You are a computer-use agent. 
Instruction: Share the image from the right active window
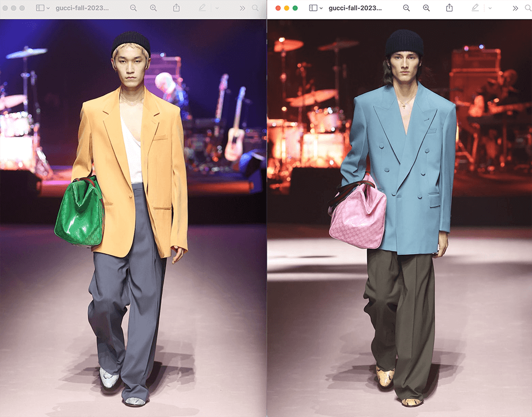449,8
